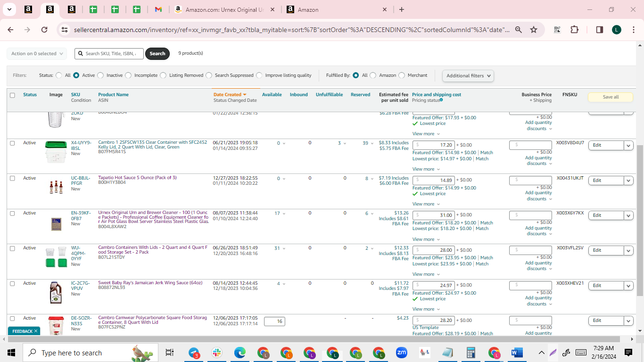Open Sweet Baby Ray's Jamaican Jerk product link
The height and width of the screenshot is (362, 644).
150,283
